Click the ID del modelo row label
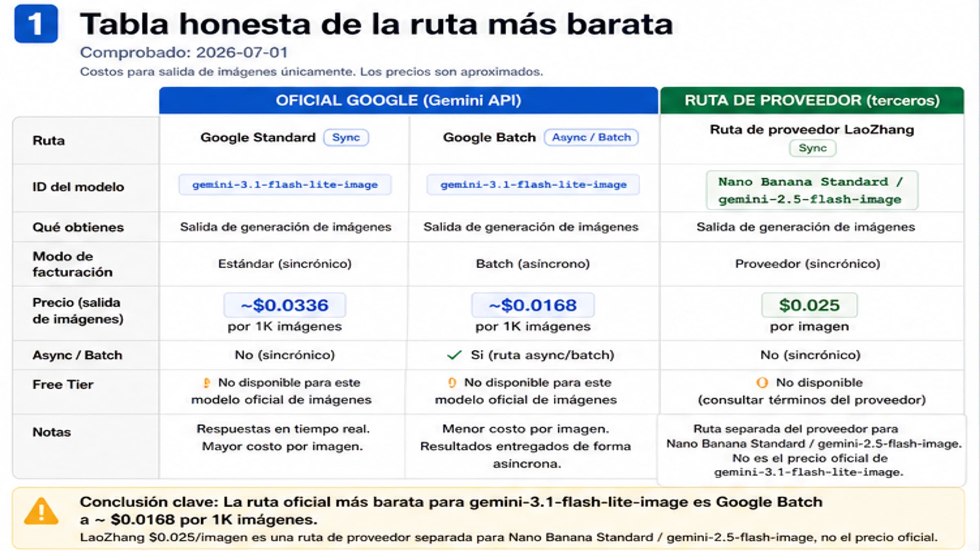This screenshot has height=551, width=980. pos(78,187)
